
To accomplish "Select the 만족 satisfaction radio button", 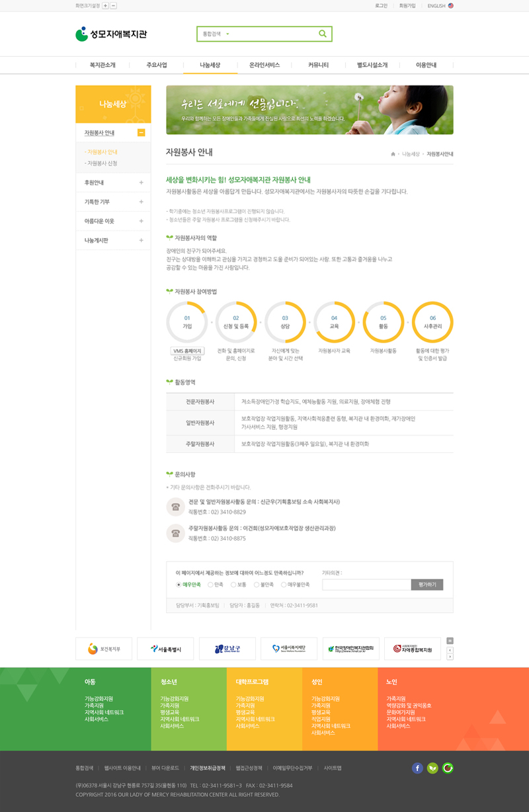I will [210, 585].
